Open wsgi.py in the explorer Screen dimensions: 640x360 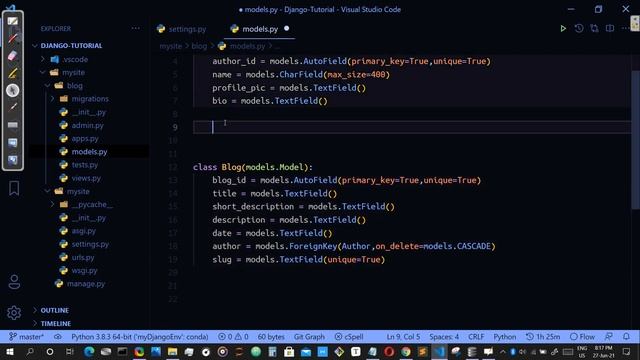[x=84, y=271]
